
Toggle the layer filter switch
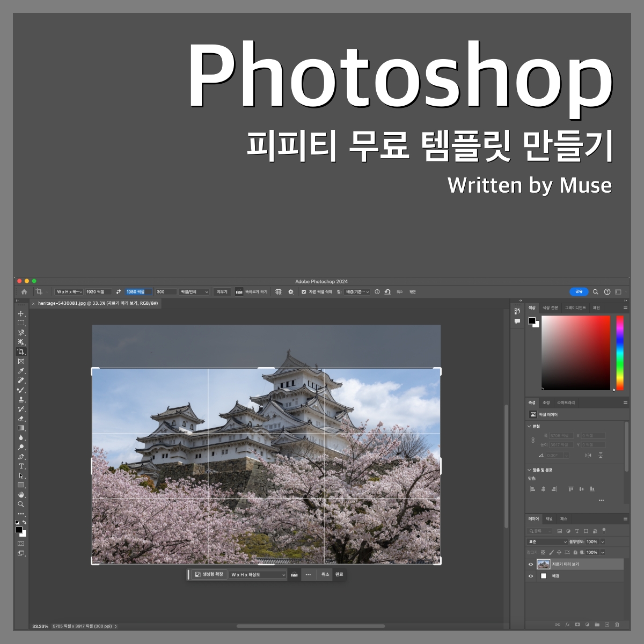tap(604, 530)
